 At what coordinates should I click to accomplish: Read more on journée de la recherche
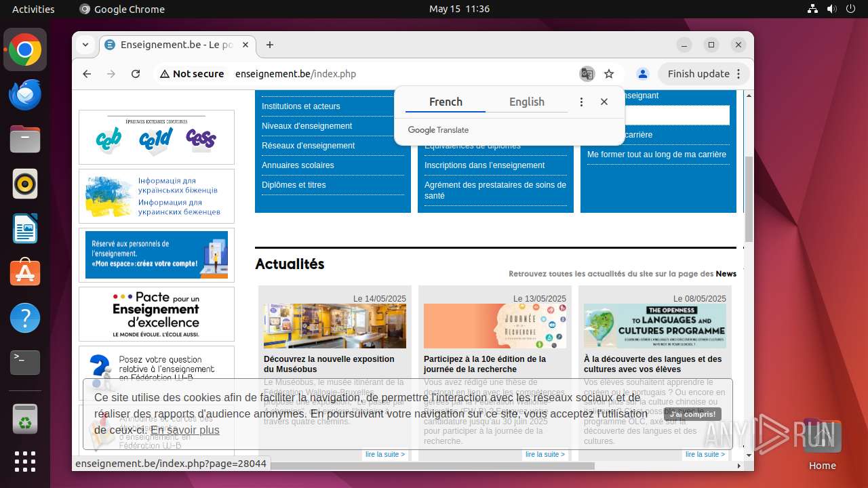pos(545,455)
